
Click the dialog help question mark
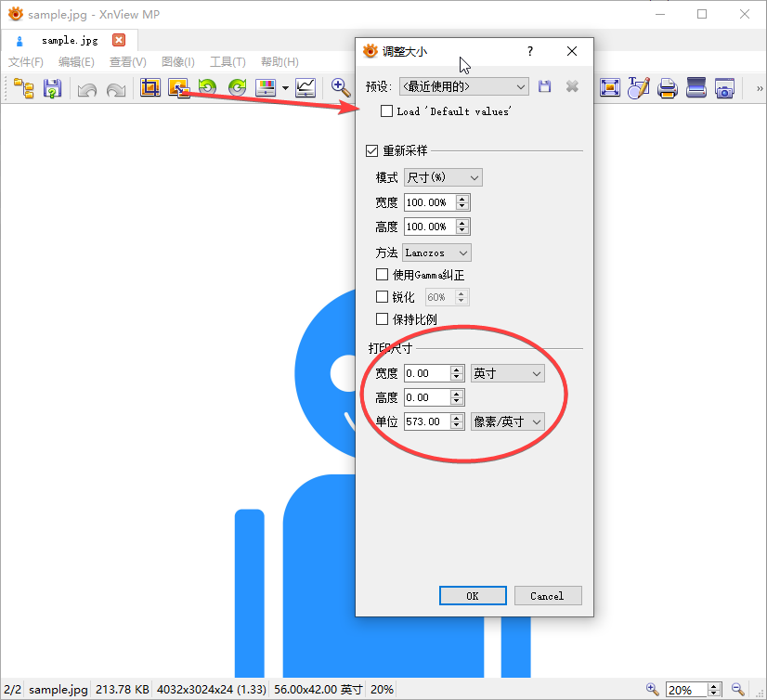(530, 51)
